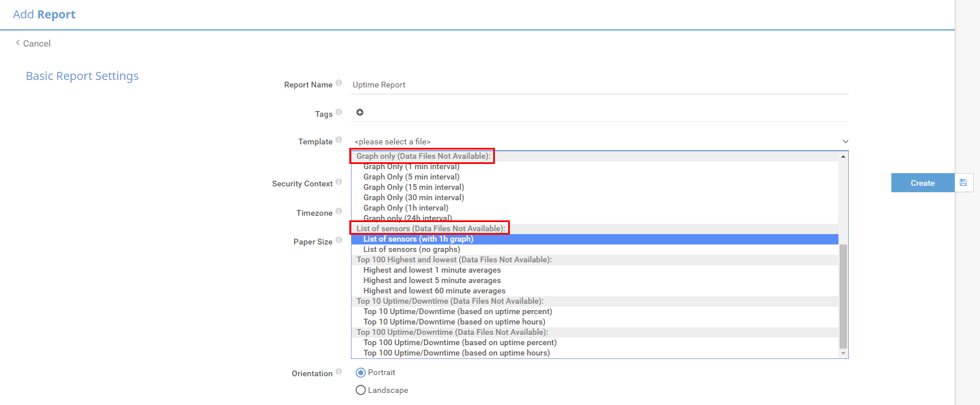This screenshot has width=980, height=405.
Task: Pick Highest and lowest 60 minute averages
Action: (434, 291)
